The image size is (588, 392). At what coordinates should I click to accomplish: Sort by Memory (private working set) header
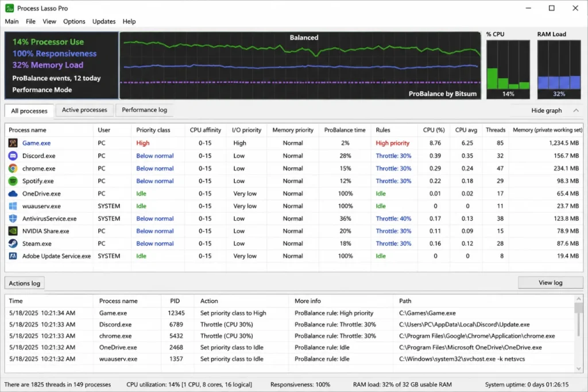click(547, 130)
